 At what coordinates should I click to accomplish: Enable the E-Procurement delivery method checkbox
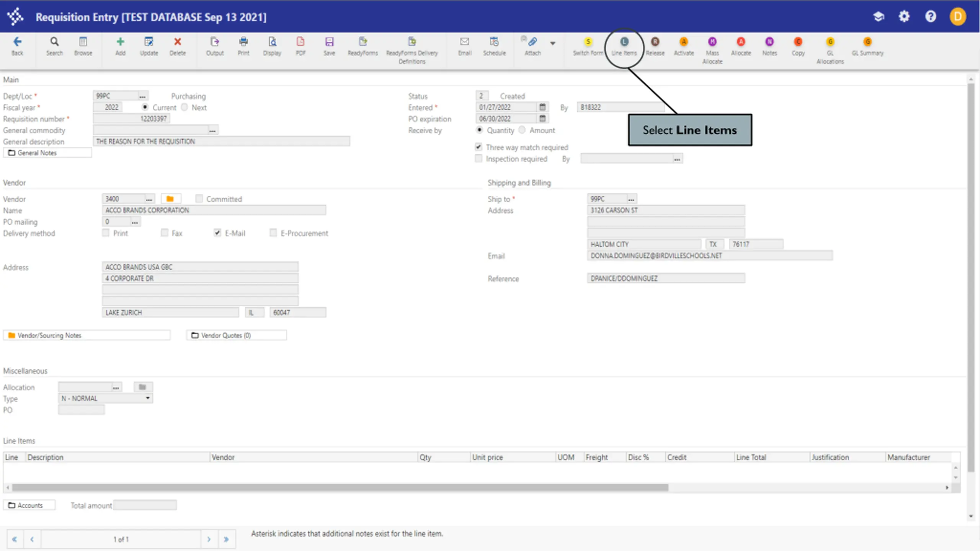click(x=273, y=233)
